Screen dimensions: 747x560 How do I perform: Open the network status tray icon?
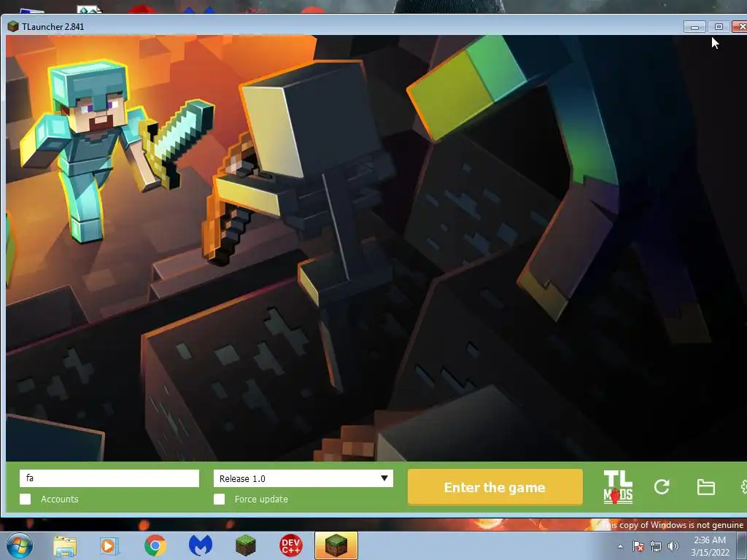pyautogui.click(x=656, y=546)
